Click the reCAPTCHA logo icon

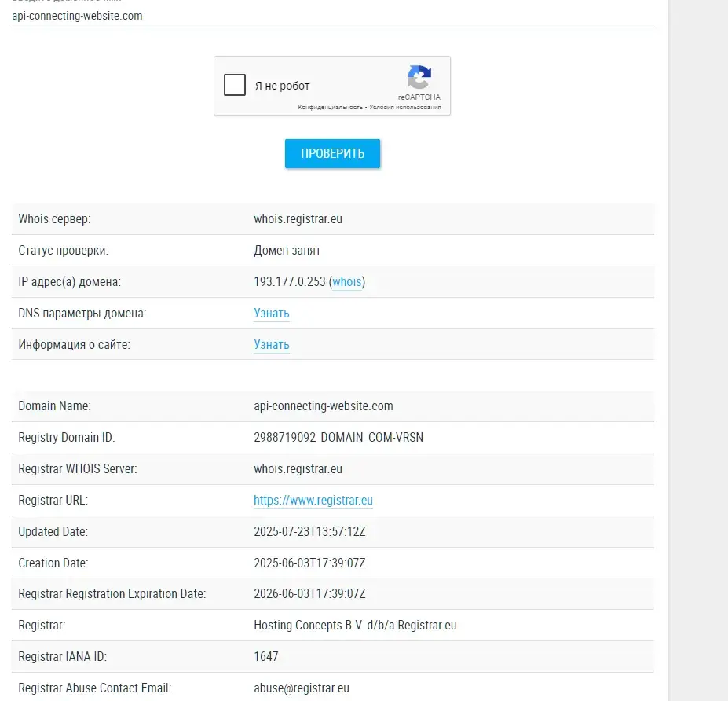[419, 77]
